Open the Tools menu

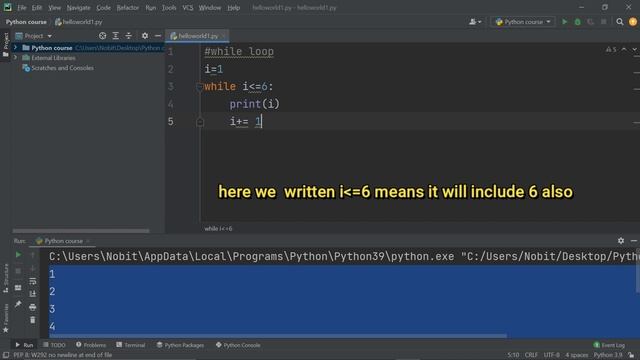(x=169, y=7)
